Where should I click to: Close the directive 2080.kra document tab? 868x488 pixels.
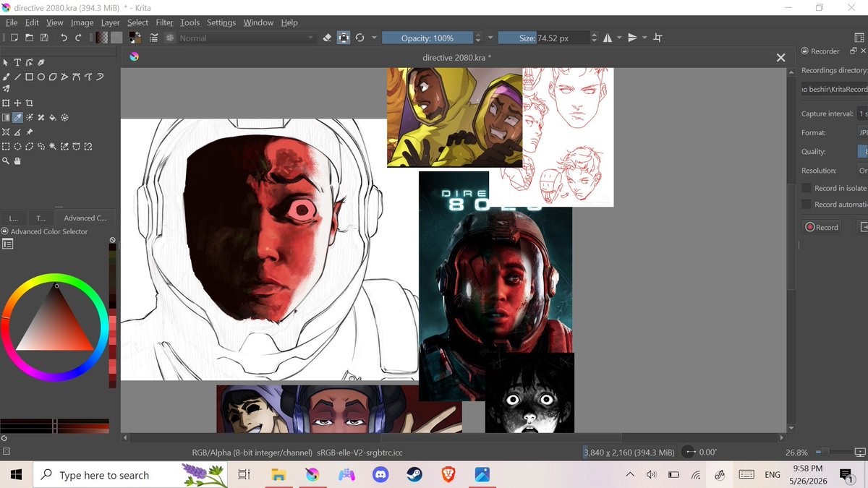tap(780, 57)
